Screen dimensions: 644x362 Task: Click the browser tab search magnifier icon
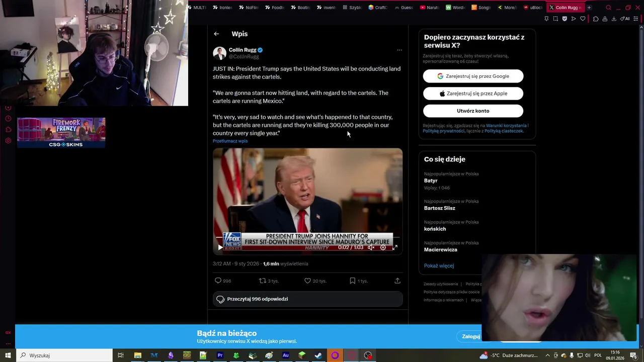point(608,8)
